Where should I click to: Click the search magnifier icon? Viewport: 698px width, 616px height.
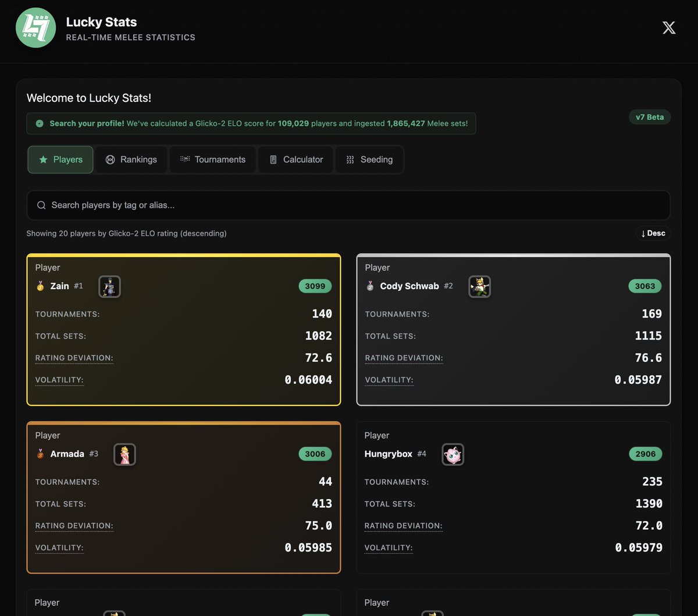(x=41, y=205)
